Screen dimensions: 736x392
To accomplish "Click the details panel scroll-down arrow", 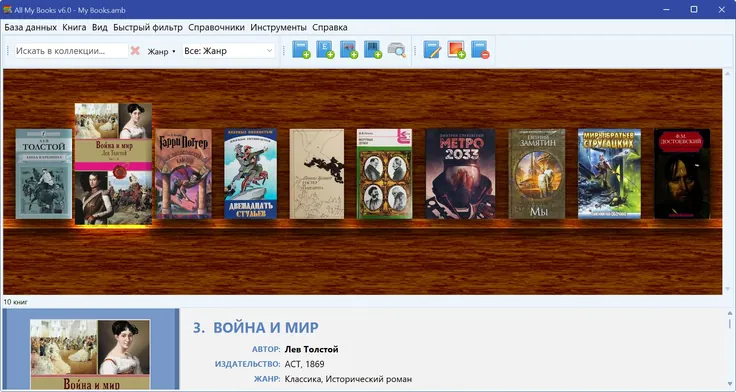I will tap(729, 384).
